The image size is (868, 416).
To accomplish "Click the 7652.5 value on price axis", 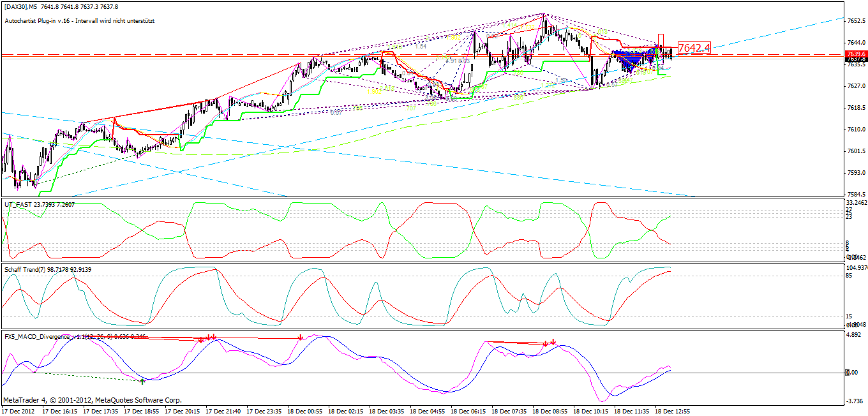I will 856,21.
